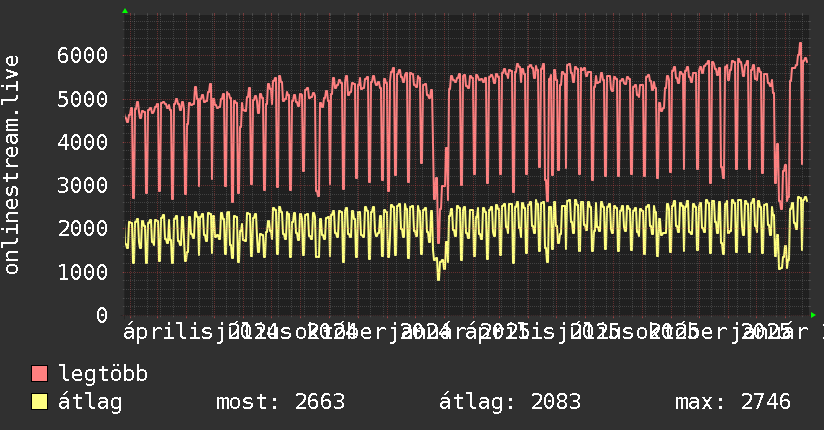Click the 6000 y-axis label
This screenshot has width=824, height=430.
coord(80,55)
